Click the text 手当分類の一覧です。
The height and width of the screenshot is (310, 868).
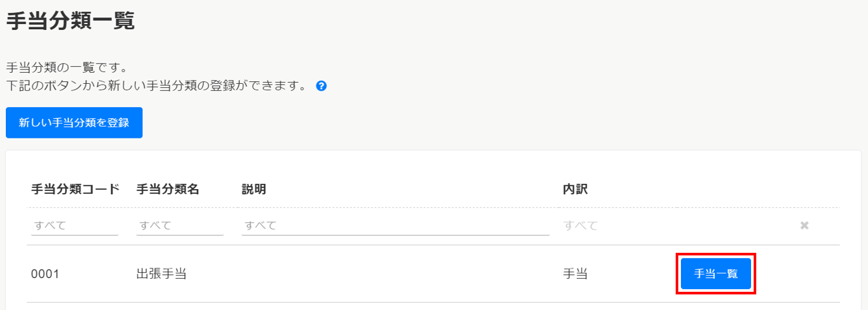pyautogui.click(x=66, y=68)
